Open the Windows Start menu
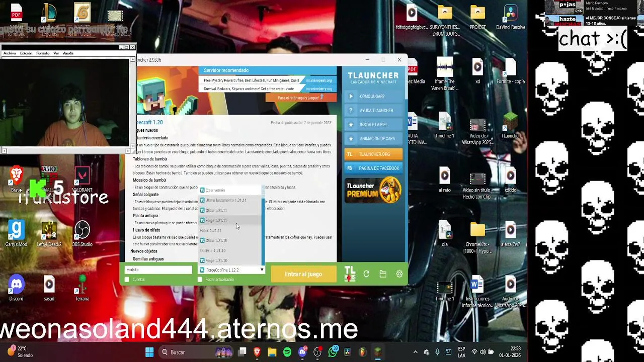The width and height of the screenshot is (644, 362). 149,352
